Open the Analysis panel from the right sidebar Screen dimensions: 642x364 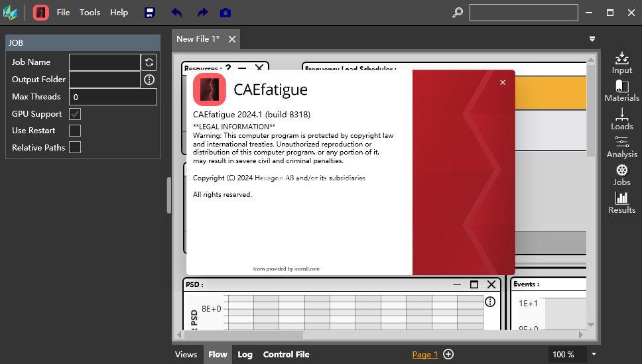[622, 147]
